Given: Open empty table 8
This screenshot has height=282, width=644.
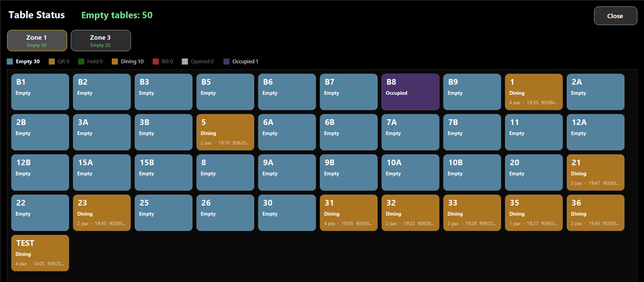Looking at the screenshot, I should pos(225,172).
